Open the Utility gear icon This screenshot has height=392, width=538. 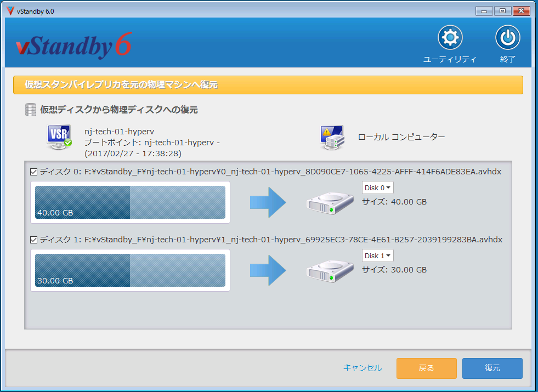tap(450, 38)
